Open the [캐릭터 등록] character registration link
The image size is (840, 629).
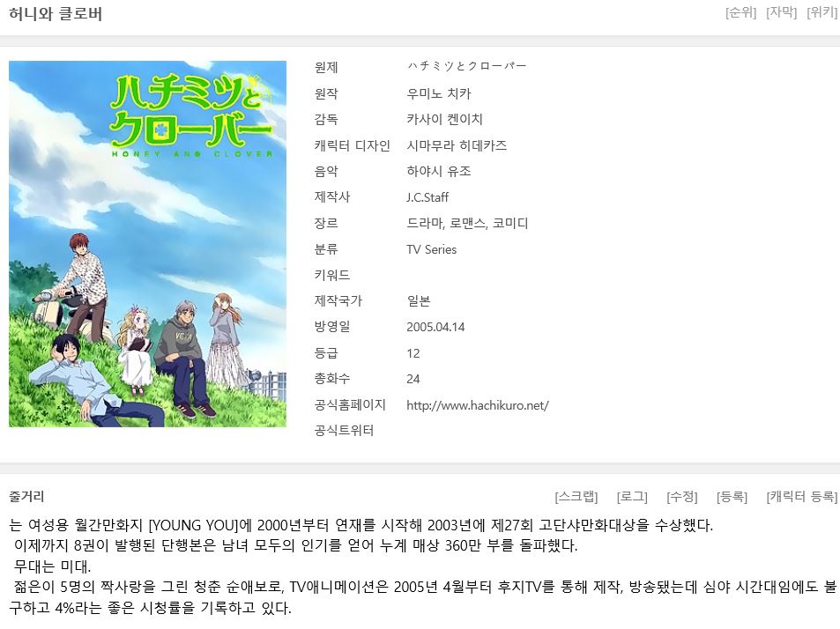click(x=802, y=497)
